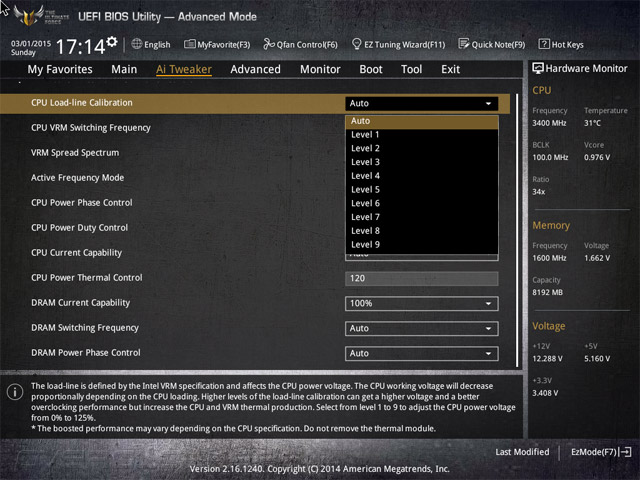The image size is (640, 480).
Task: Click the 03/01/2015 date
Action: pyautogui.click(x=31, y=43)
